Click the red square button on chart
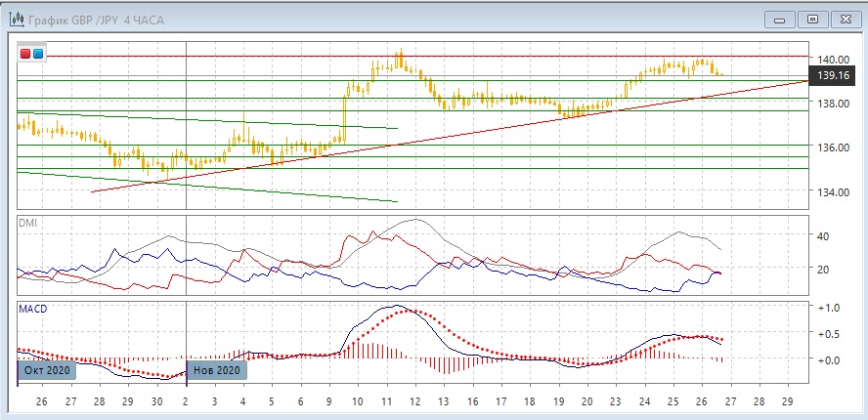Screen dimensions: 868x420 tap(25, 54)
